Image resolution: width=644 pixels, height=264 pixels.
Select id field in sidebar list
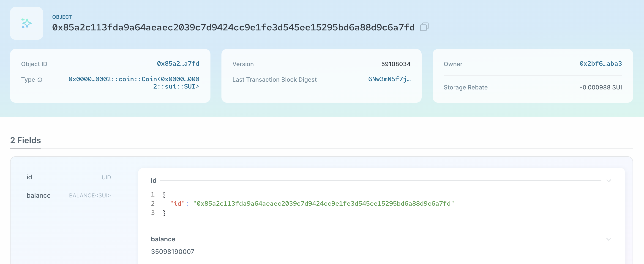point(29,177)
